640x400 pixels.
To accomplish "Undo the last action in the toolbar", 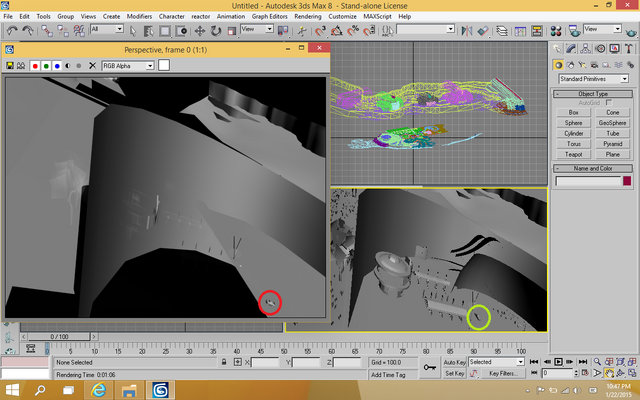I will pyautogui.click(x=12, y=31).
